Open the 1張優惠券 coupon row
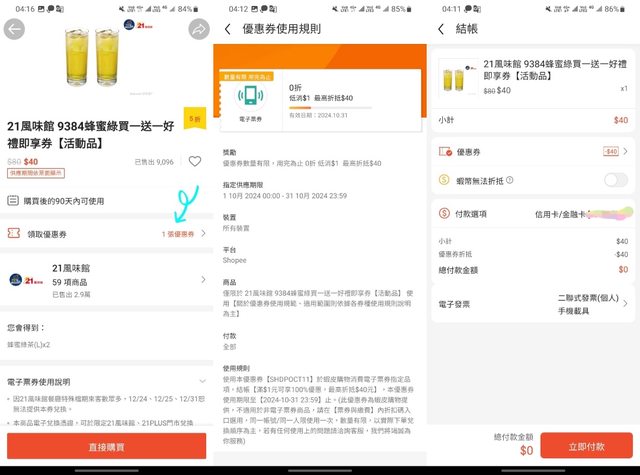 pos(183,233)
